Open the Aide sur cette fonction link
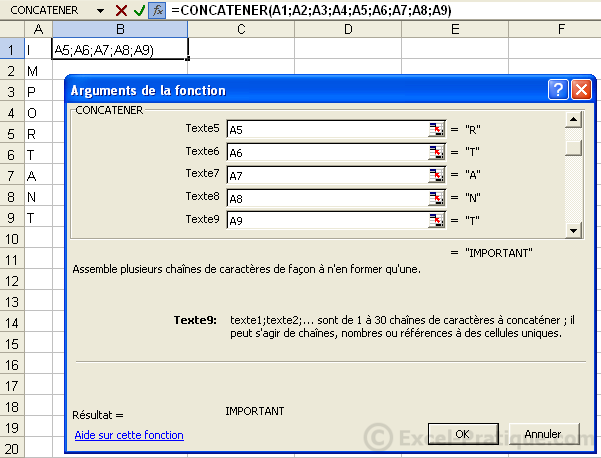 129,435
